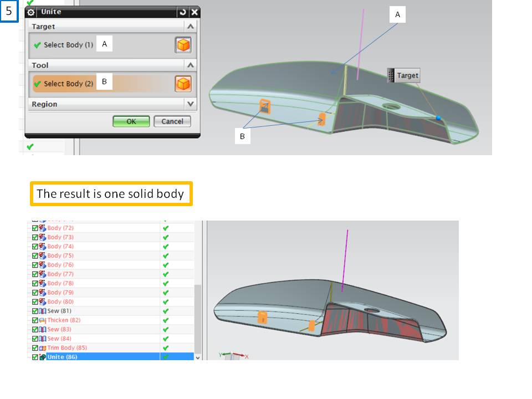This screenshot has width=532, height=399.
Task: Activate Select Body (1) target row
Action: pos(112,45)
